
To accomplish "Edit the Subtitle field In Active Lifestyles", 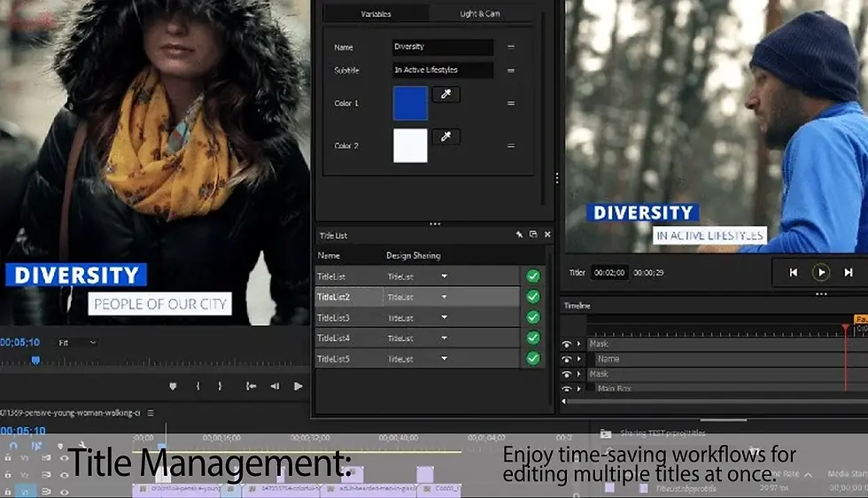I will click(x=442, y=70).
